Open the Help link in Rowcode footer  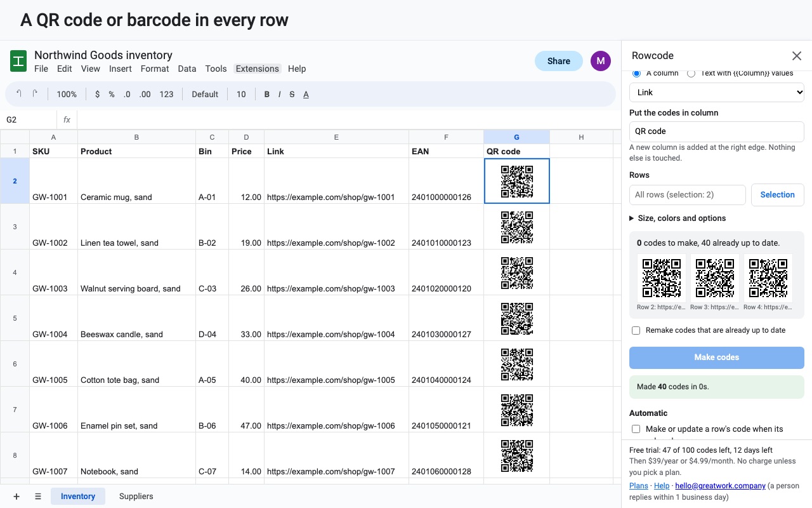pos(662,486)
